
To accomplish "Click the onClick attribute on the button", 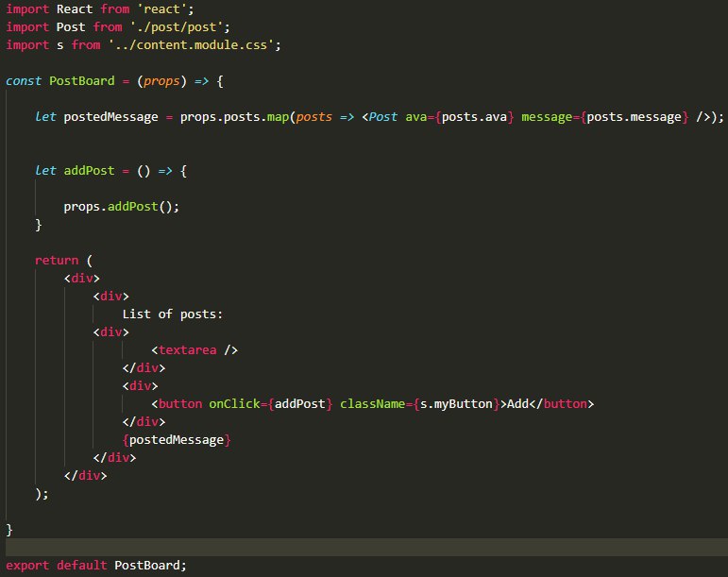I will (234, 404).
